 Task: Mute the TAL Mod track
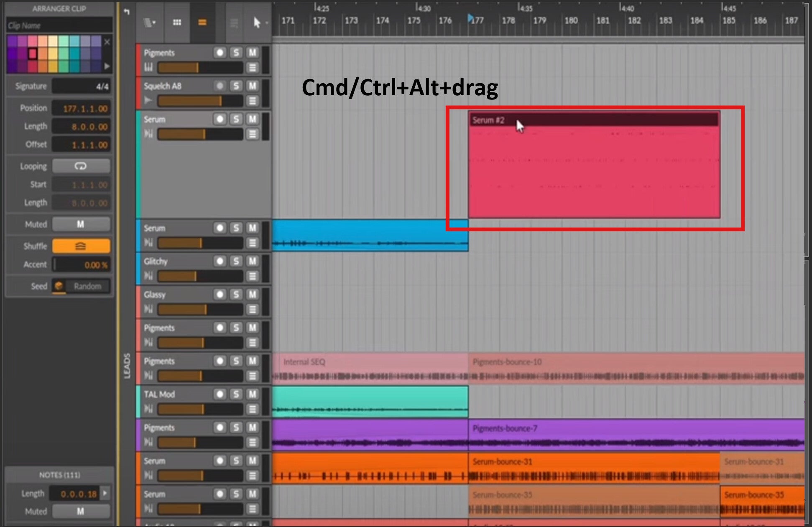(x=252, y=394)
